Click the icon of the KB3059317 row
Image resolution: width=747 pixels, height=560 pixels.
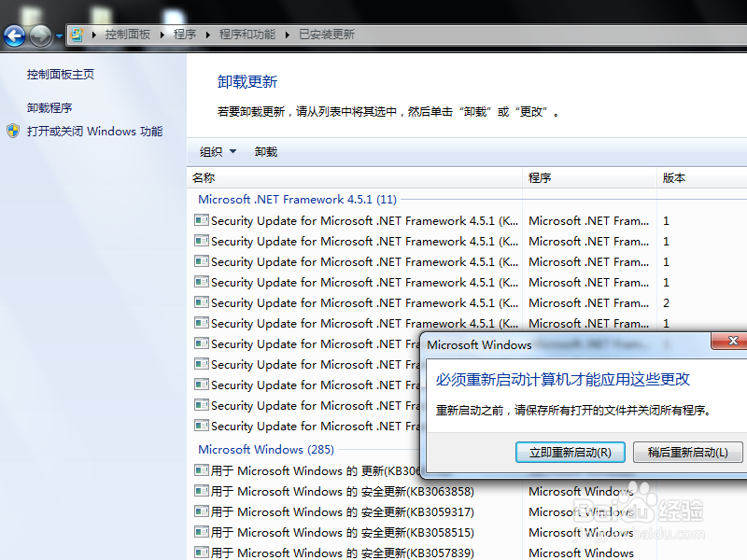pos(202,511)
